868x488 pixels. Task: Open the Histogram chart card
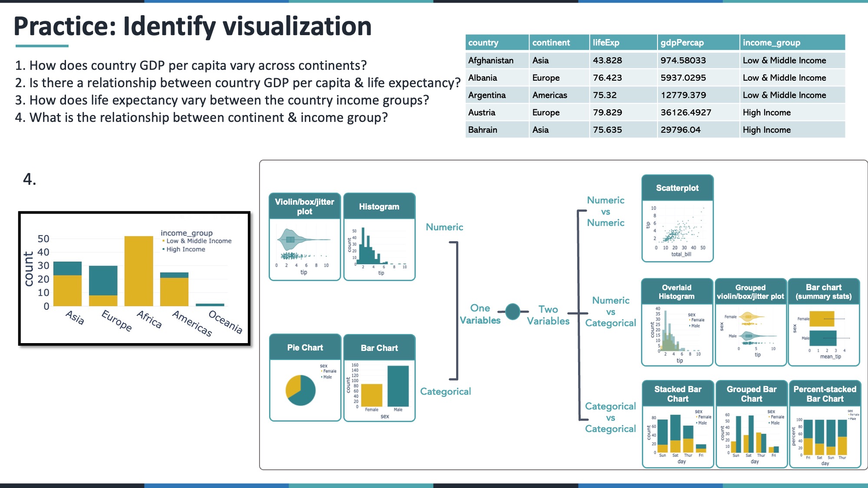click(x=379, y=237)
